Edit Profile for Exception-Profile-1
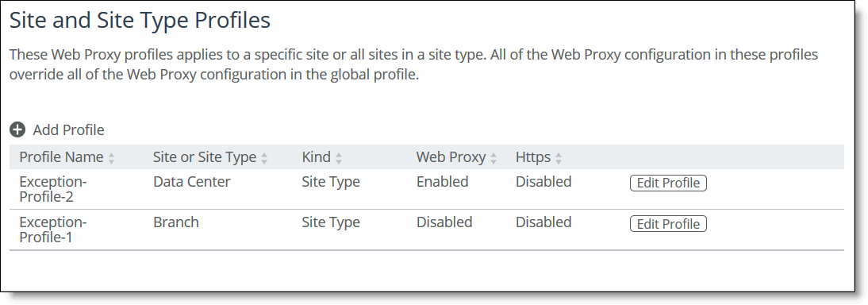 (668, 223)
